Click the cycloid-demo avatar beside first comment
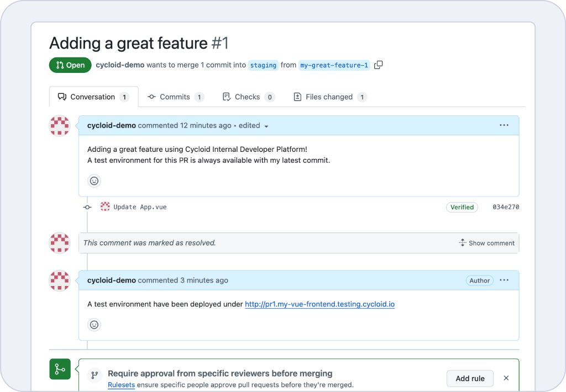Screen dimensions: 566x392 coord(60,125)
